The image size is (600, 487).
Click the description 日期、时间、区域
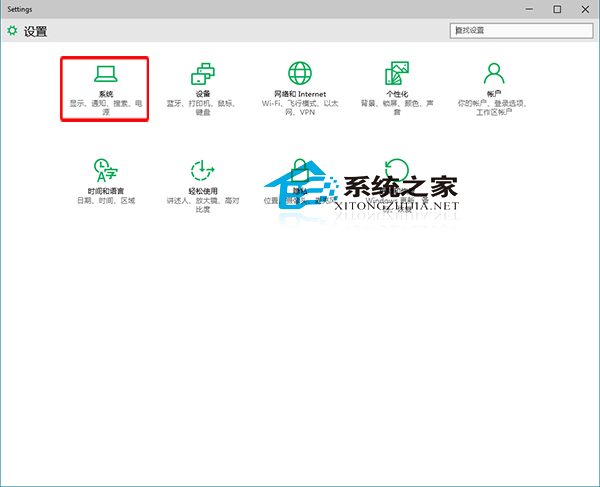(x=106, y=200)
